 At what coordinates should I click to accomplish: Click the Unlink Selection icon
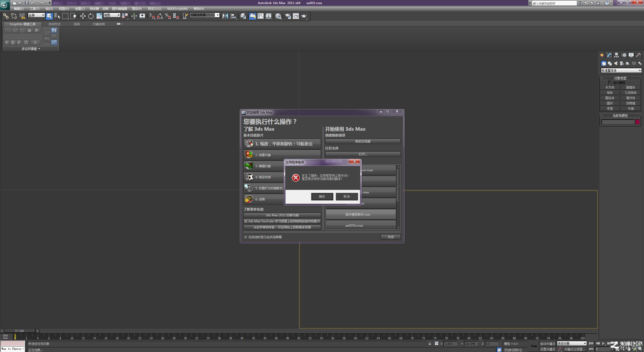pos(14,16)
